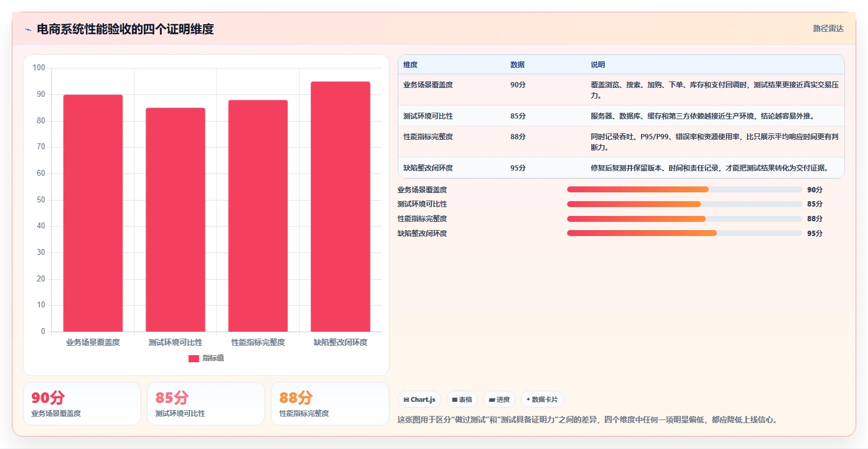Click the title 电商系统性能验收的四个证明维度

pyautogui.click(x=125, y=29)
